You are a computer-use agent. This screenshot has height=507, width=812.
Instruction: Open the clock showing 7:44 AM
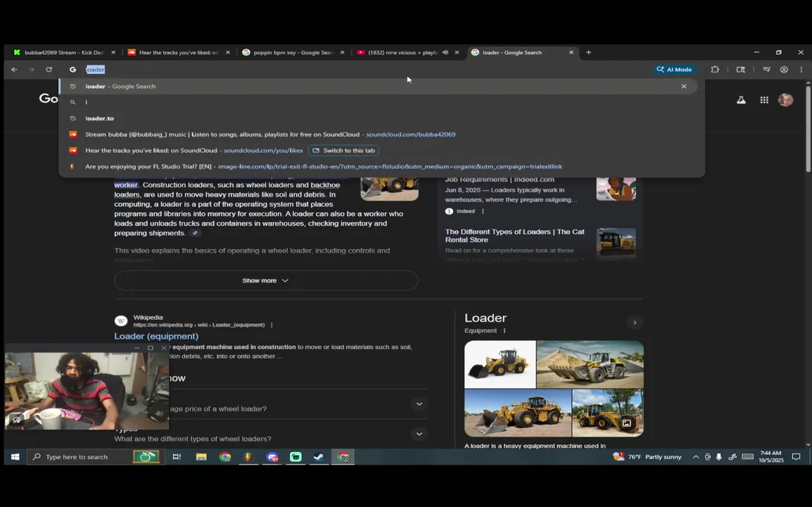pyautogui.click(x=771, y=457)
